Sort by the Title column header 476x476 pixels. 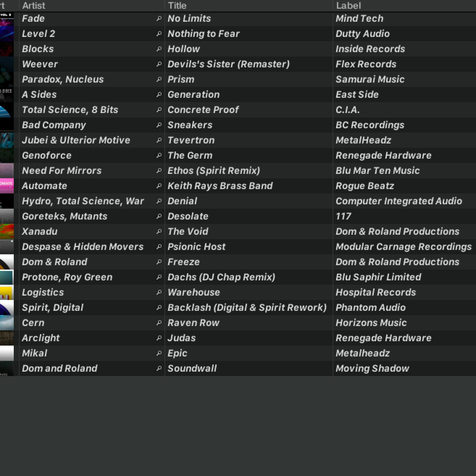pyautogui.click(x=177, y=5)
